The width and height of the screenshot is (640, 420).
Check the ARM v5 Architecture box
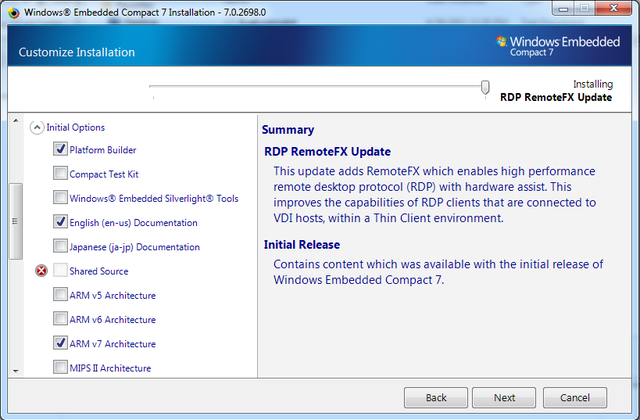point(60,294)
